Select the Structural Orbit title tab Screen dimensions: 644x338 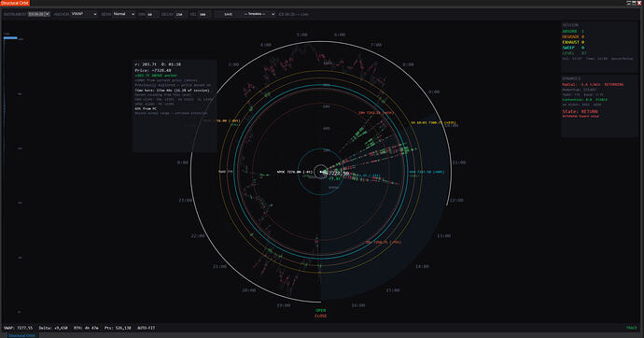(x=15, y=3)
